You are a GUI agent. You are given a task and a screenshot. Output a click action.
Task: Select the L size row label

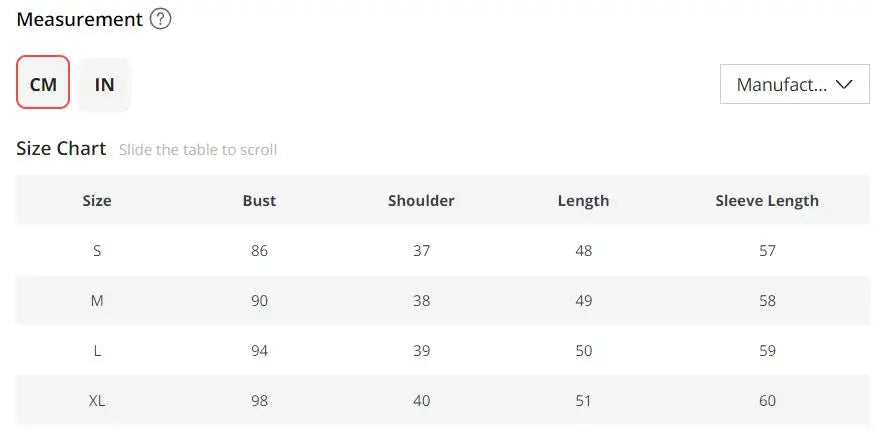point(97,350)
